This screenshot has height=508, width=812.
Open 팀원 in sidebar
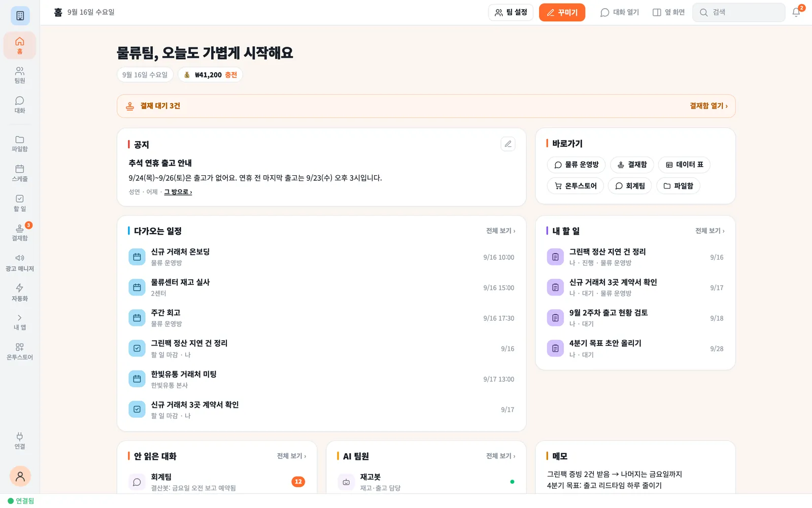[x=20, y=75]
